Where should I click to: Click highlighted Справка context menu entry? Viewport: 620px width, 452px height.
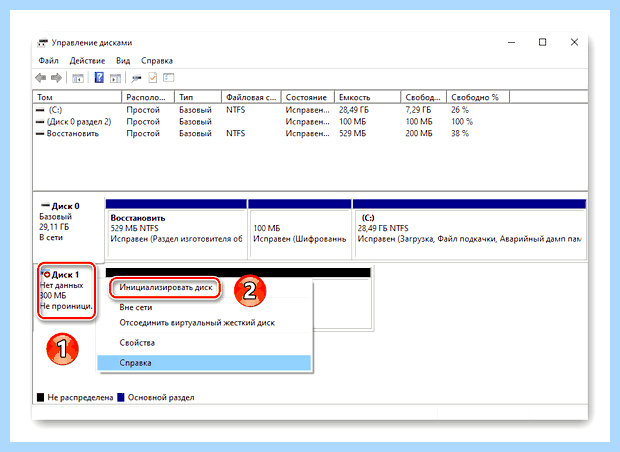click(x=204, y=363)
